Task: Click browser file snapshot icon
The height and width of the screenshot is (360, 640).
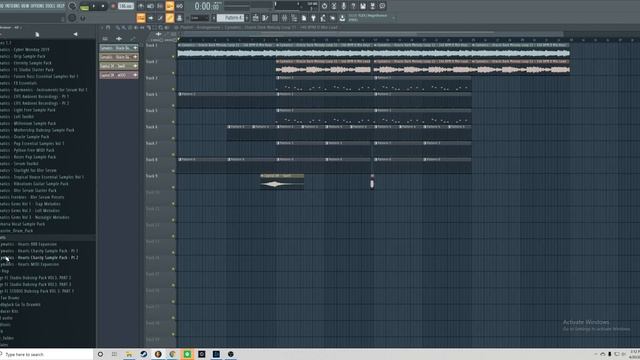Action: tap(37, 35)
